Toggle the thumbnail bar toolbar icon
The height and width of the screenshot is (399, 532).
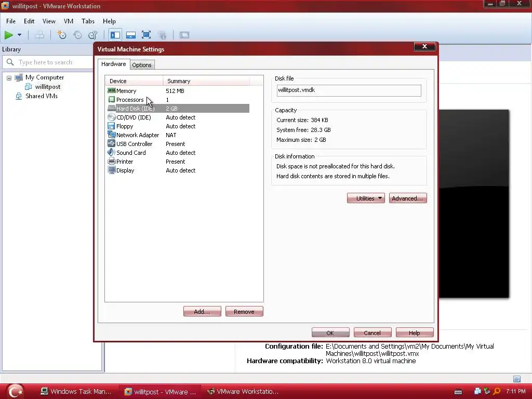click(x=130, y=35)
